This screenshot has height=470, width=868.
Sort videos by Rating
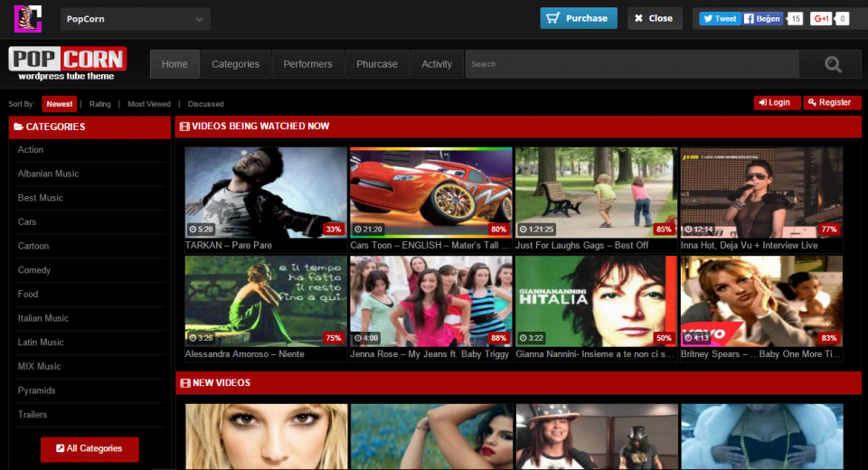(x=100, y=104)
